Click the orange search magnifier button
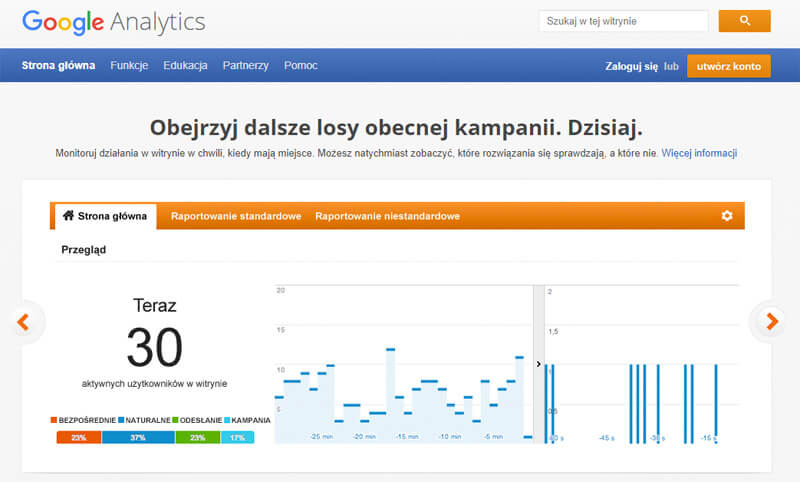Image resolution: width=800 pixels, height=482 pixels. pos(744,21)
